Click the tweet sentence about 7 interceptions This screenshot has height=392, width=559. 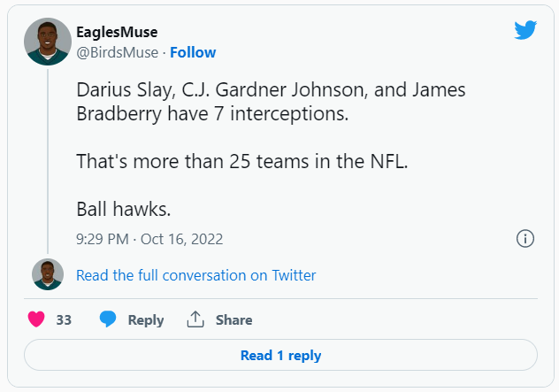coord(271,104)
